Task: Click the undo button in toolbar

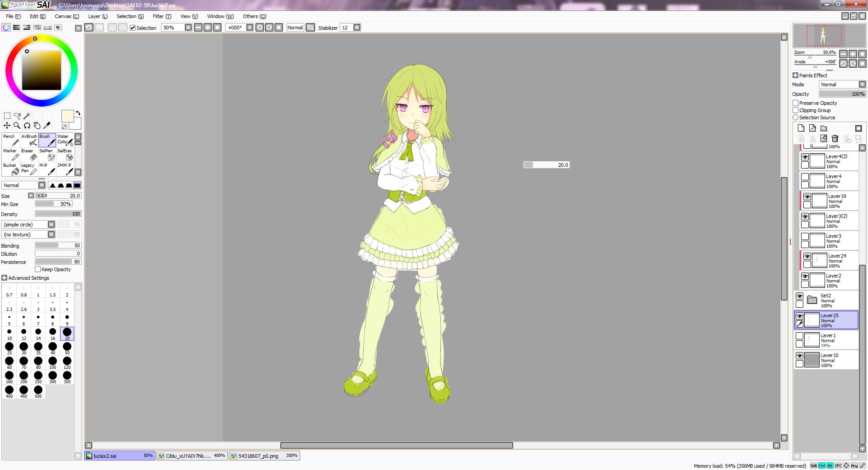Action: click(89, 28)
